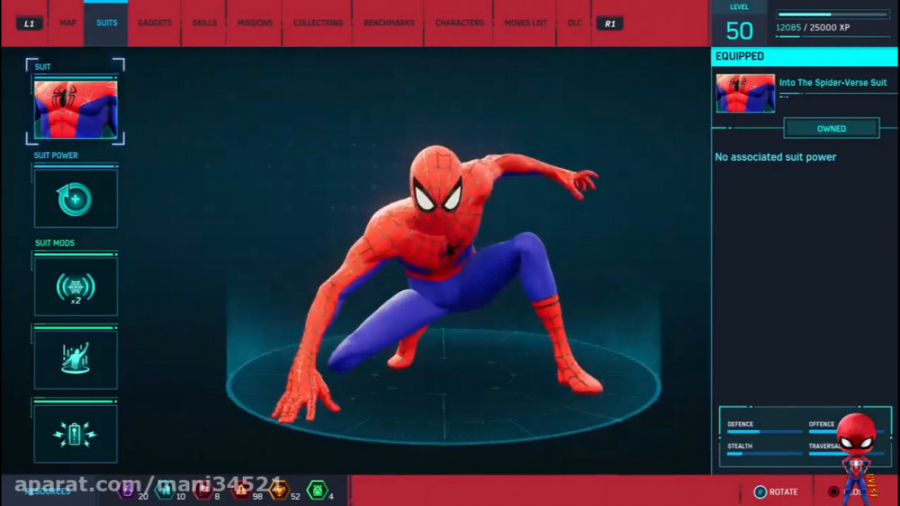Click the ROTATE control prompt
Screen dimensions: 900x506
[776, 492]
